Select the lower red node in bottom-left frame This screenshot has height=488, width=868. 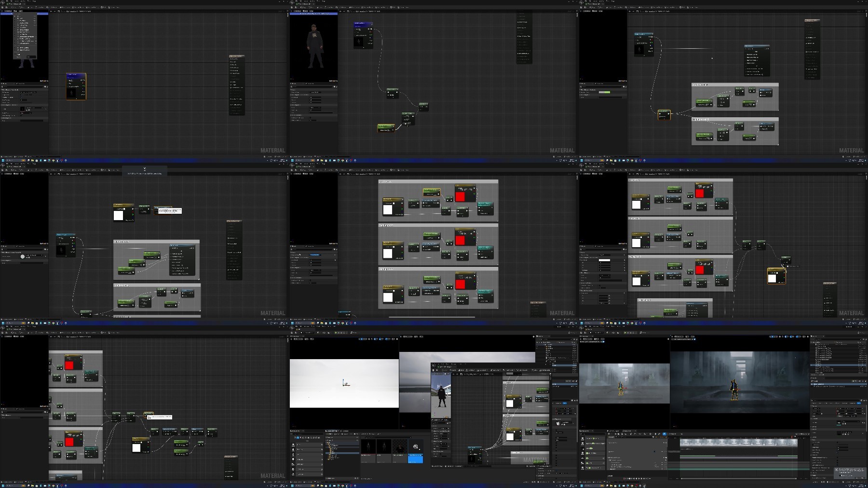pos(73,440)
